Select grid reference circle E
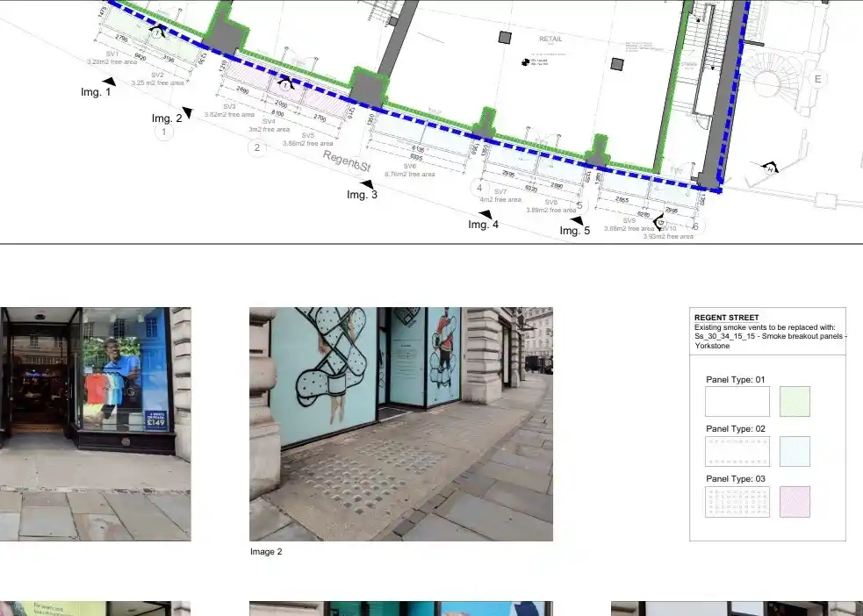This screenshot has width=863, height=616. 817,79
